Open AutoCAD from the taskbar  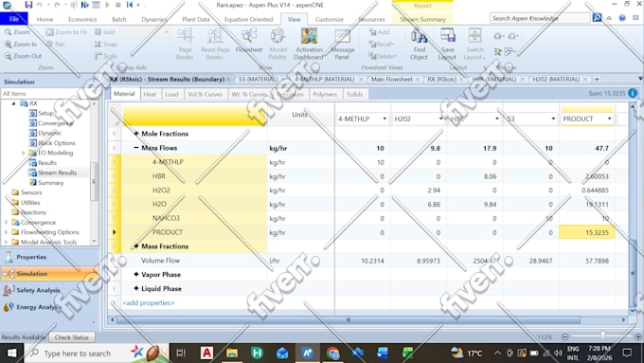(x=206, y=353)
